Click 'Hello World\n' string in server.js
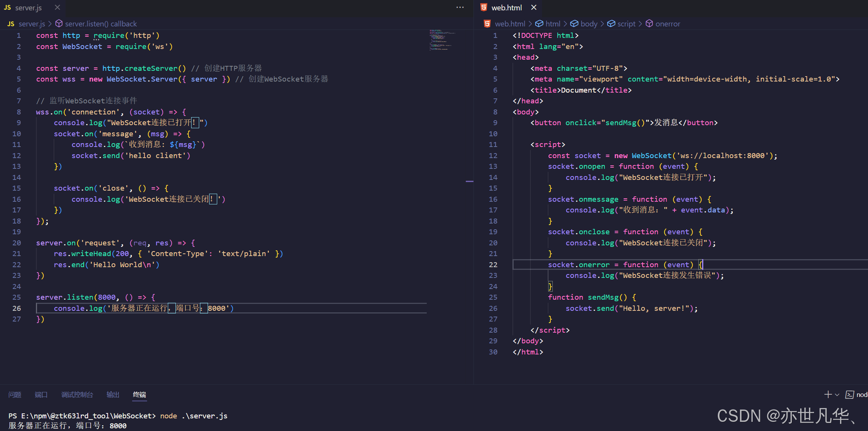Image resolution: width=868 pixels, height=431 pixels. (x=122, y=264)
